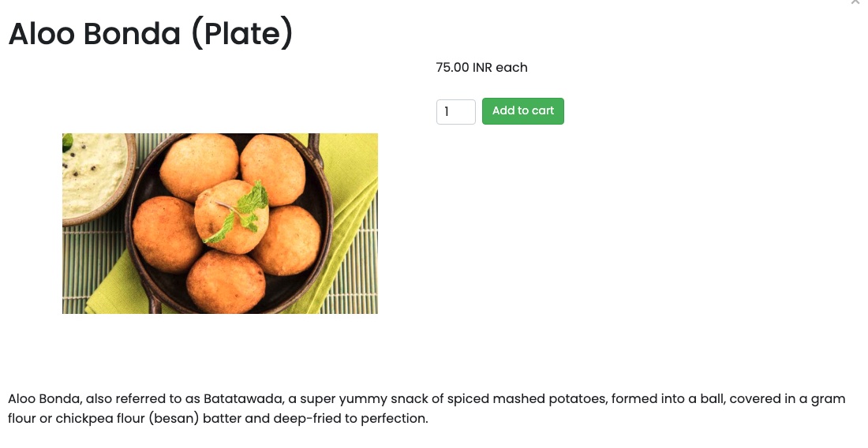This screenshot has height=448, width=868.
Task: Click the Aloo Bonda (Plate) heading
Action: (151, 35)
